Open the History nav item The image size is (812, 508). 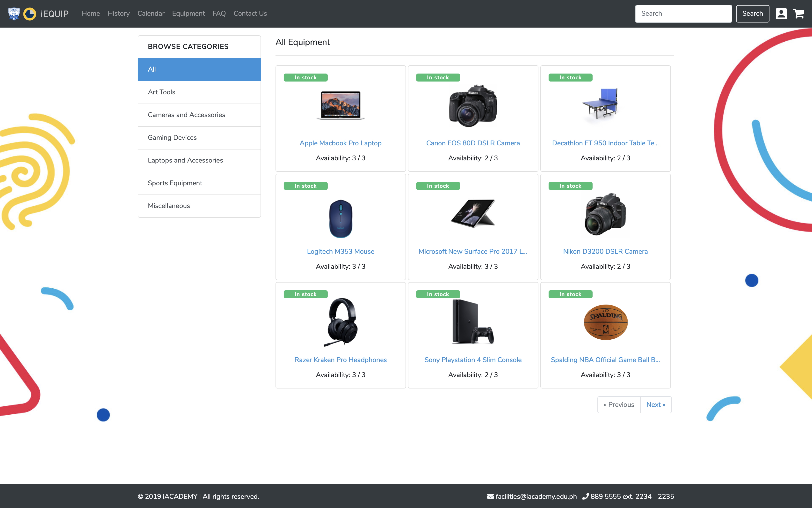point(119,14)
